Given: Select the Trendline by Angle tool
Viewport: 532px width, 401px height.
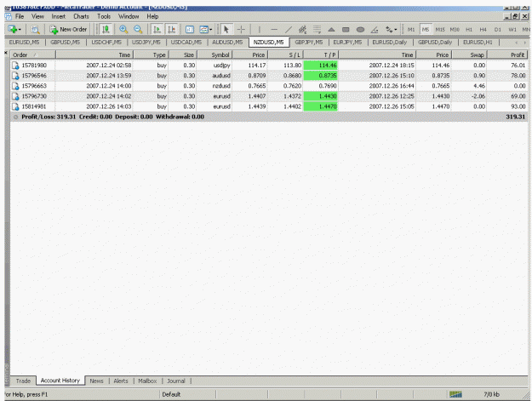Looking at the screenshot, I should 375,30.
